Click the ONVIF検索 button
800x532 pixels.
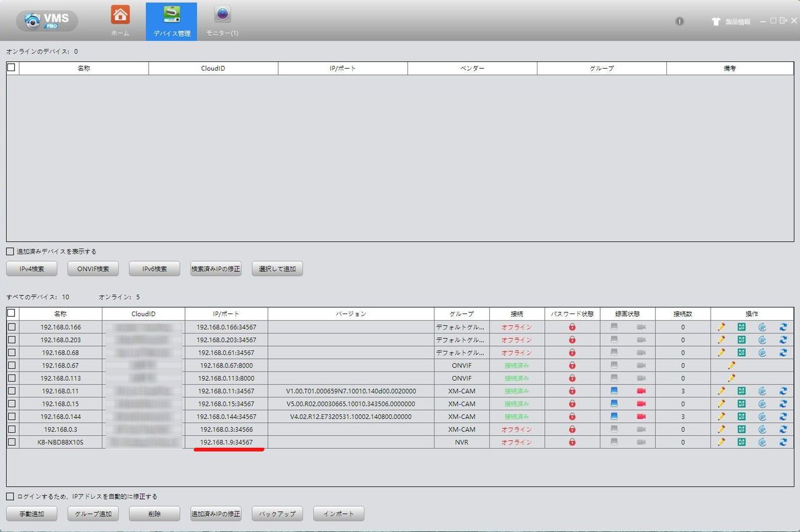click(x=93, y=269)
